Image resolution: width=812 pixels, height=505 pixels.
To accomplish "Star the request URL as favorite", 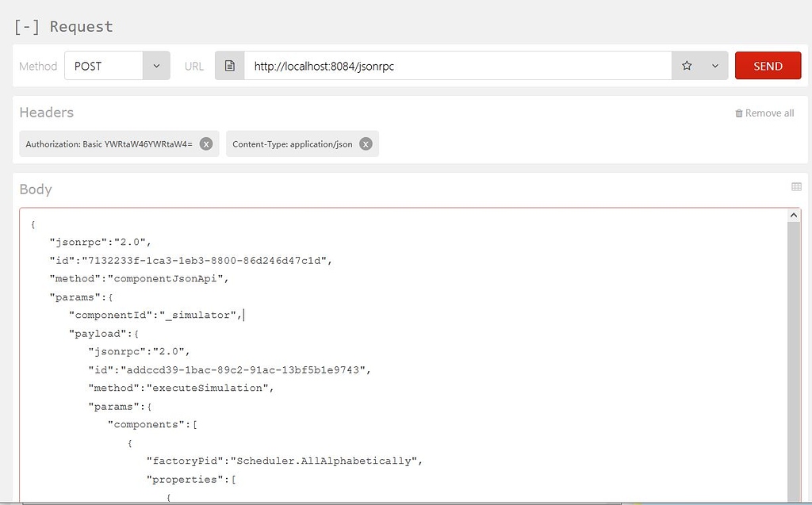I will pos(687,66).
